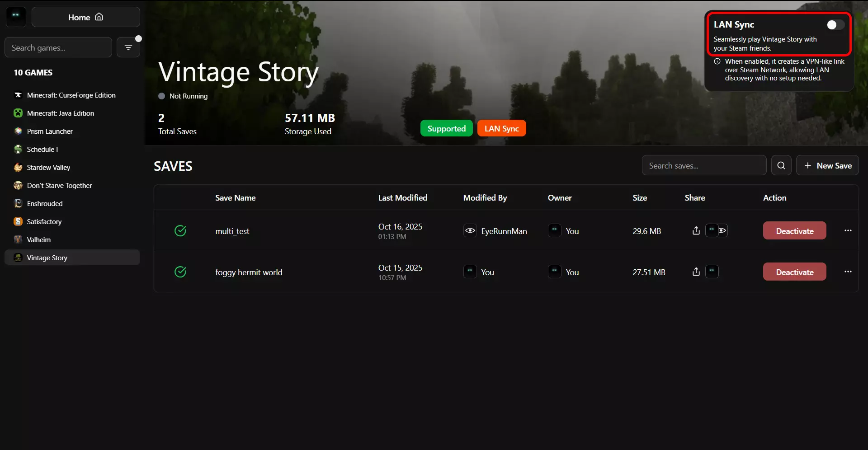This screenshot has width=868, height=450.
Task: Click the Satisfactory game icon
Action: coord(18,221)
